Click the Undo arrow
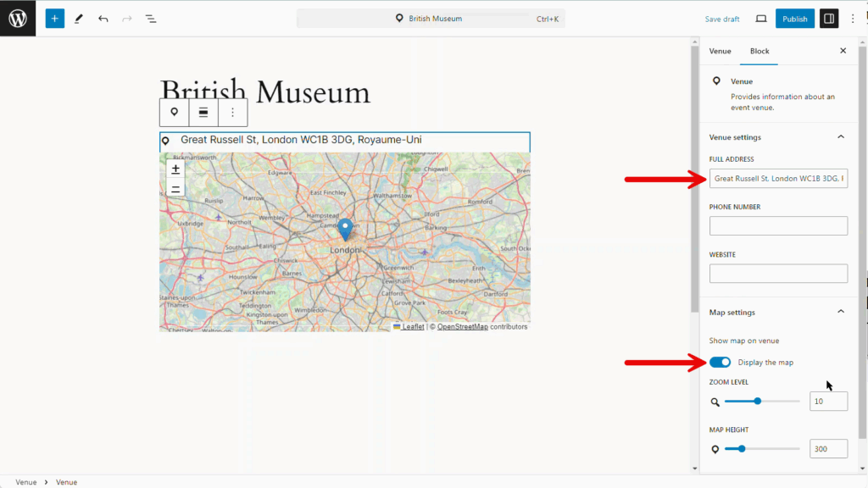 (x=103, y=19)
